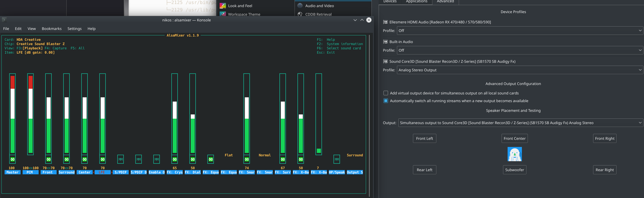The image size is (644, 198).
Task: Click the F2: System information hint
Action: 340,44
